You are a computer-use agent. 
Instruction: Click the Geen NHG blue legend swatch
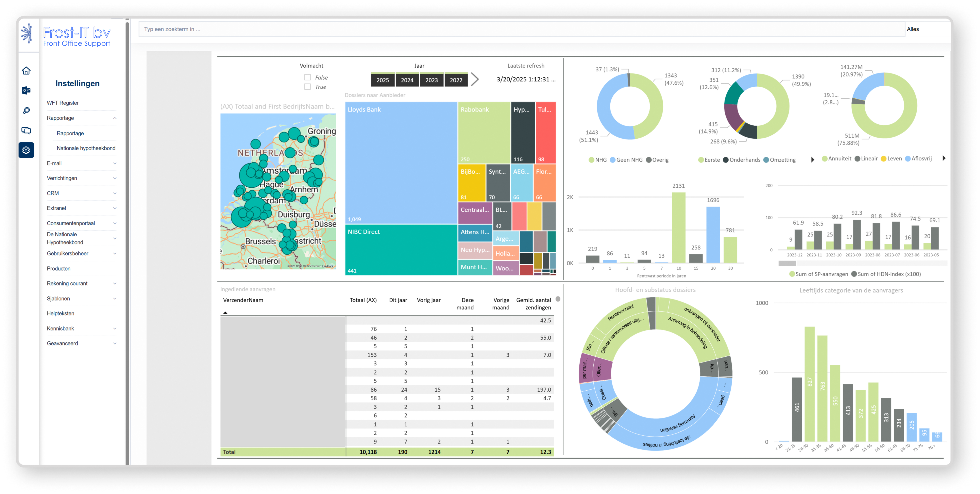612,160
